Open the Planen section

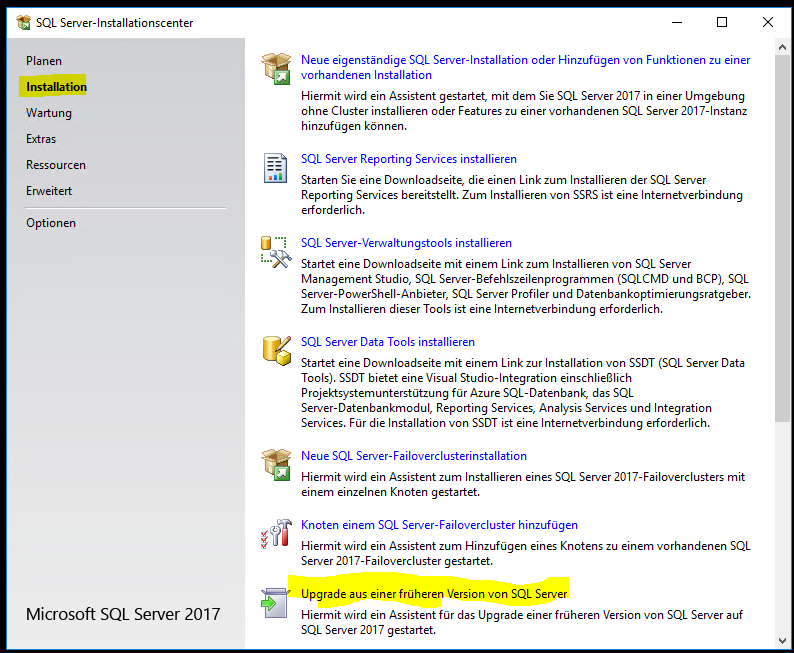[x=44, y=61]
